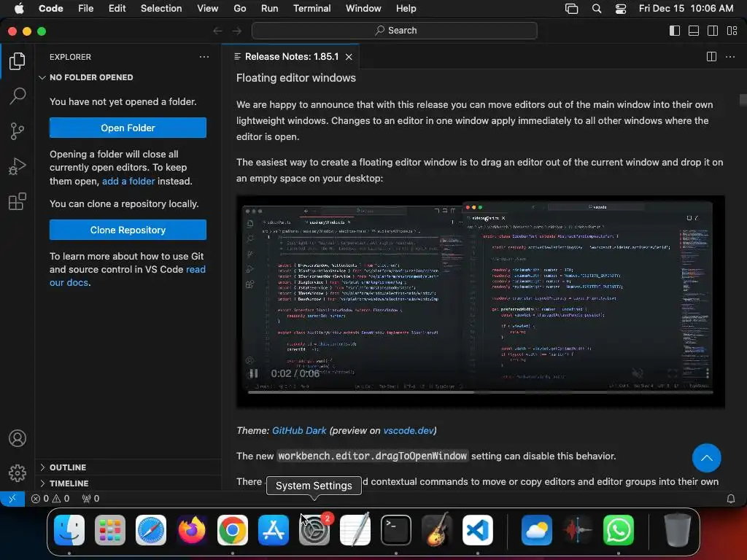Open the GitHub Dark theme link
The image size is (747, 560).
(298, 430)
